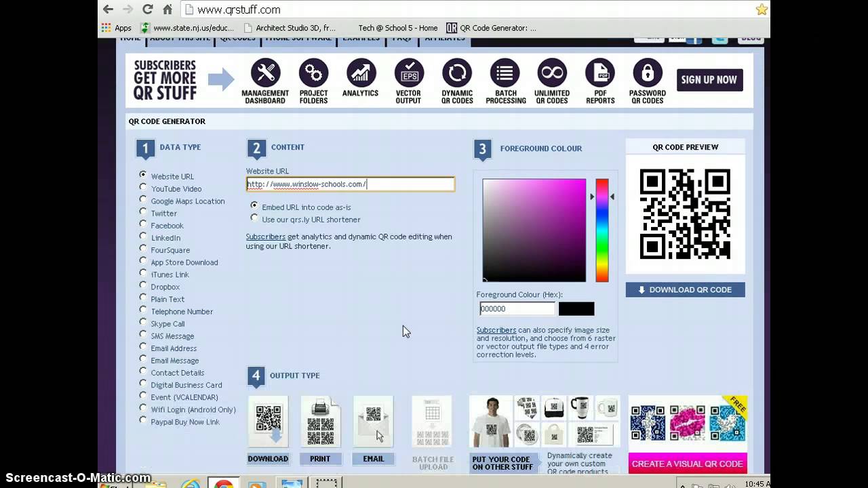Open the QR Code Generator bookmark

point(492,28)
